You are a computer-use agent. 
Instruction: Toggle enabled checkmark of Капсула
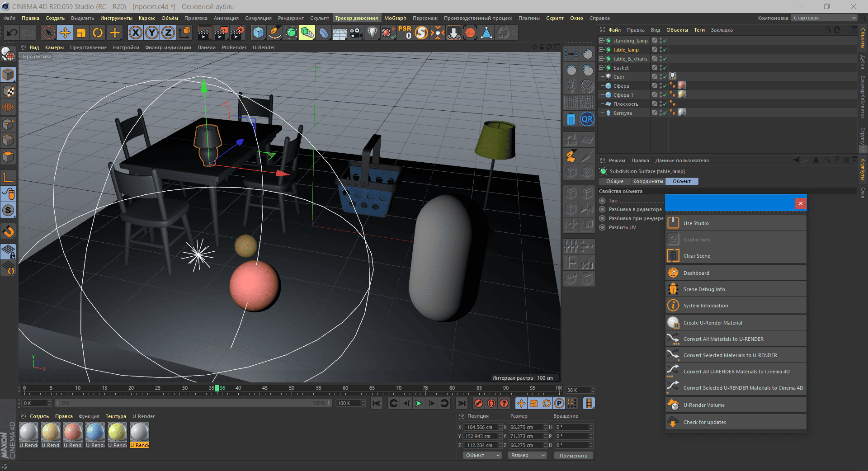click(665, 113)
